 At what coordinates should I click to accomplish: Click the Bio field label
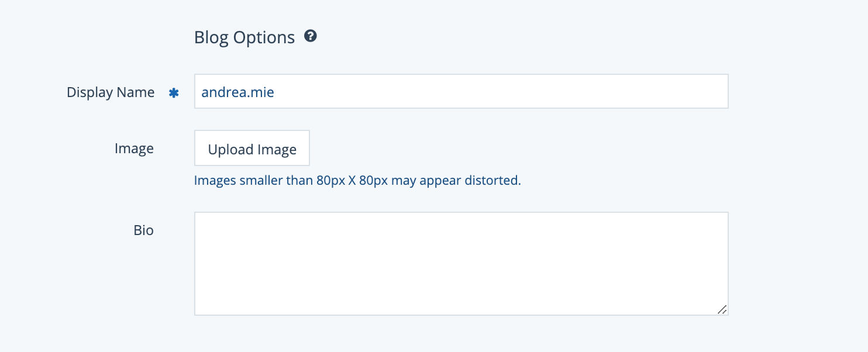click(143, 230)
